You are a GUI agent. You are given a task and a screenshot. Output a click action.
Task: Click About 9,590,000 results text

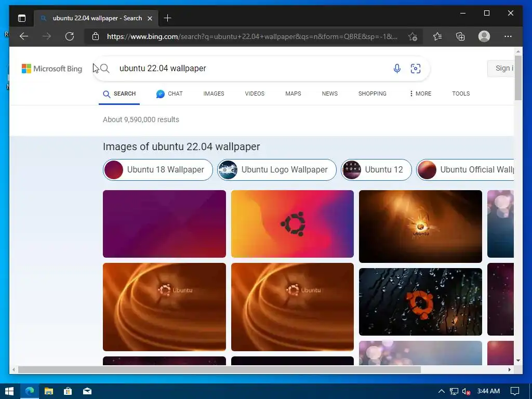pos(141,119)
